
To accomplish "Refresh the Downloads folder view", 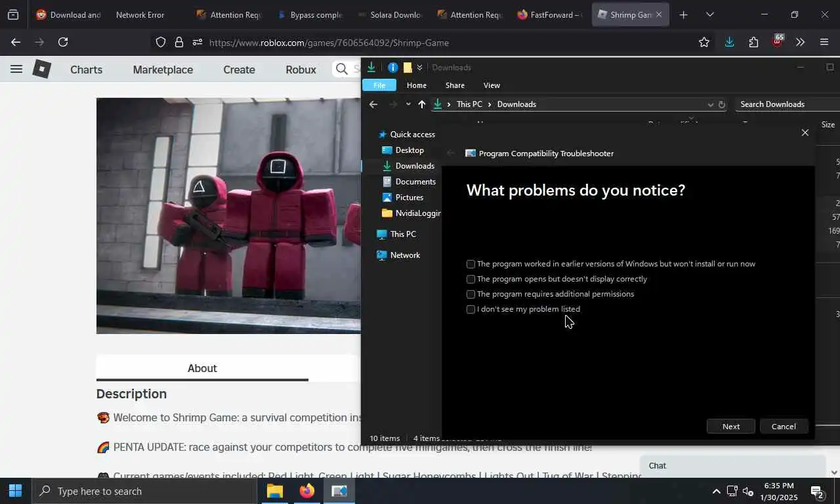I will tap(722, 104).
